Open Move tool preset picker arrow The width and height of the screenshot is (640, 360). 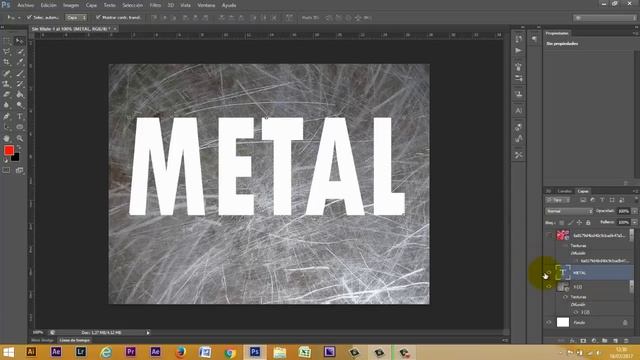[x=19, y=18]
